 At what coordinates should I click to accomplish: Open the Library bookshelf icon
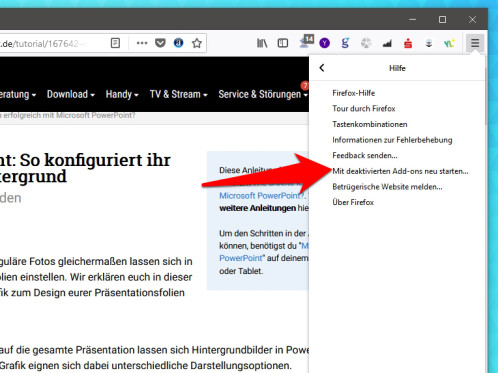point(262,43)
